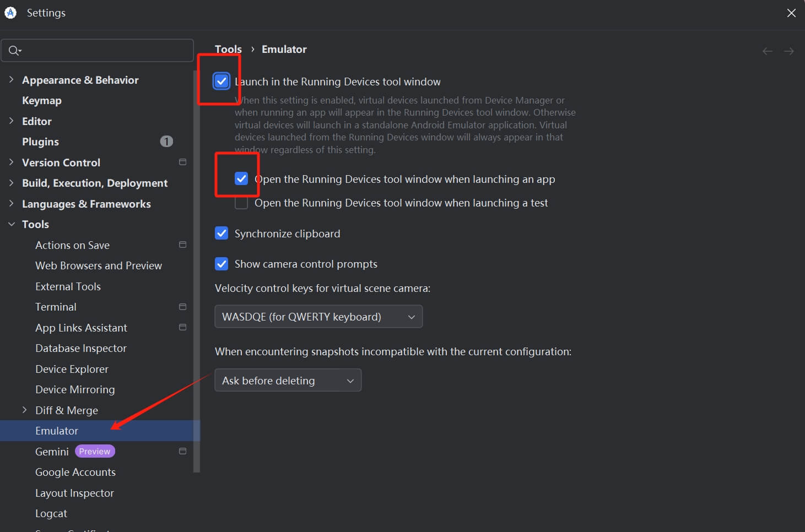Disable Synchronize clipboard
Viewport: 805px width, 532px height.
[221, 233]
